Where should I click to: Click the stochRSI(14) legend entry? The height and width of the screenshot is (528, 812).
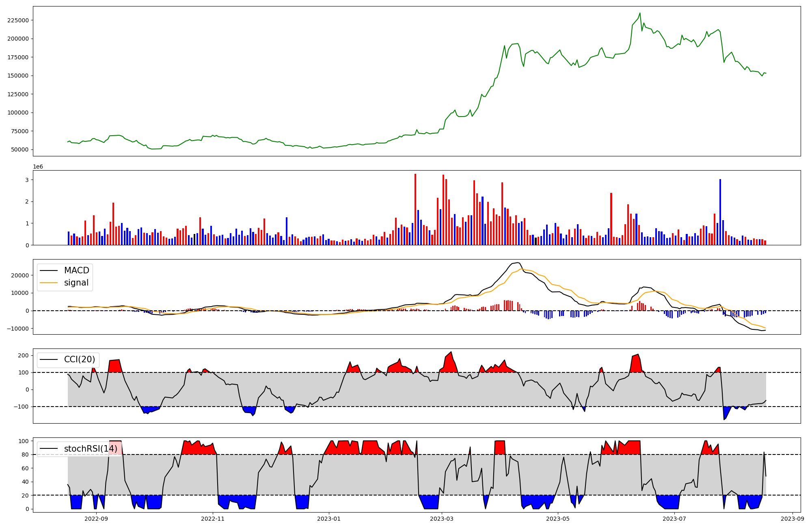pyautogui.click(x=90, y=449)
